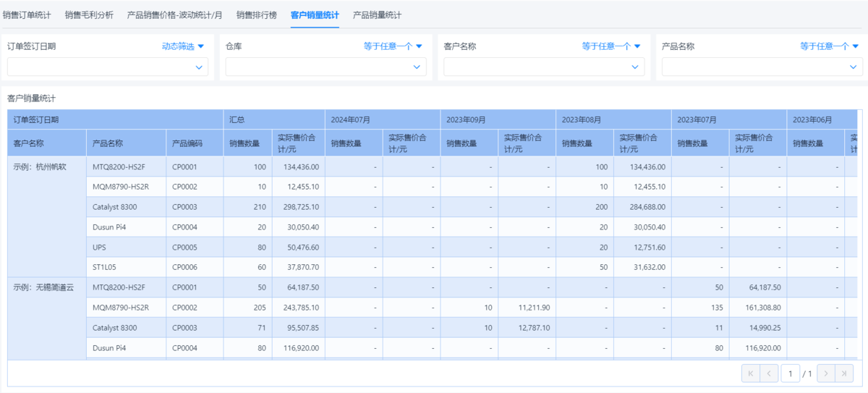Click the 2023年06月 column header
This screenshot has width=868, height=393.
(822, 119)
